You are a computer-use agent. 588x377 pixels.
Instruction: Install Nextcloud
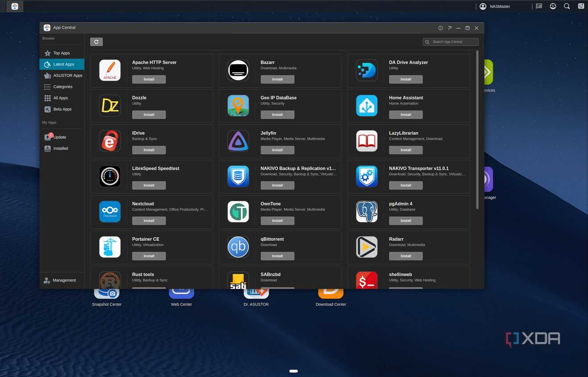[x=149, y=220]
